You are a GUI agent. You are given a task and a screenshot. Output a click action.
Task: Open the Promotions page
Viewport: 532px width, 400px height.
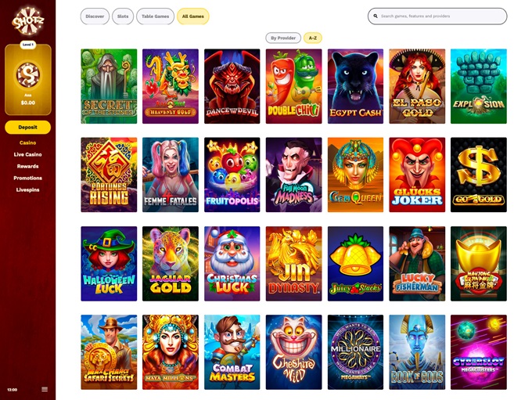point(28,178)
